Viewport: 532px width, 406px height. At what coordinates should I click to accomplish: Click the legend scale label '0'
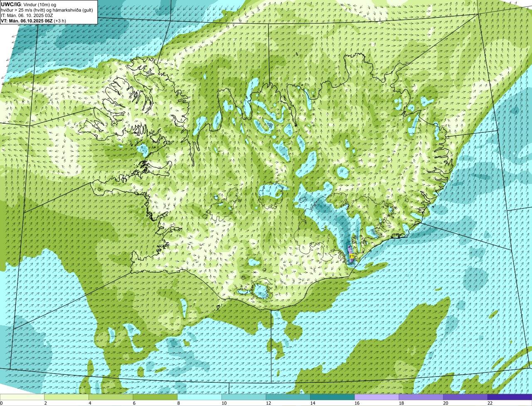pos(1,403)
